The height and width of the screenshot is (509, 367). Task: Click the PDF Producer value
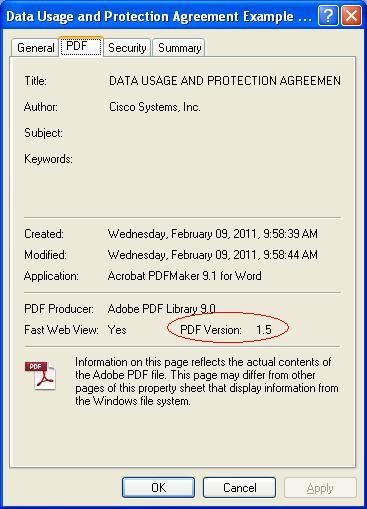click(x=161, y=309)
